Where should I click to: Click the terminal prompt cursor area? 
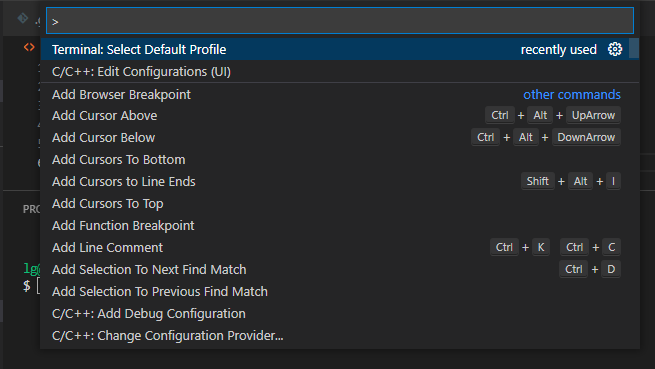(x=38, y=286)
